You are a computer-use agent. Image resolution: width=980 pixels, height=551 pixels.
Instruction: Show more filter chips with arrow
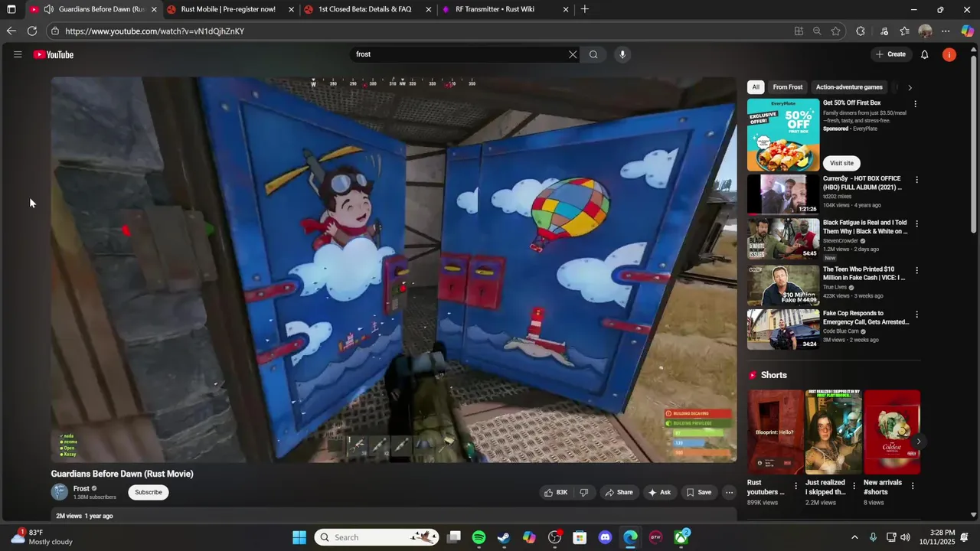coord(910,87)
